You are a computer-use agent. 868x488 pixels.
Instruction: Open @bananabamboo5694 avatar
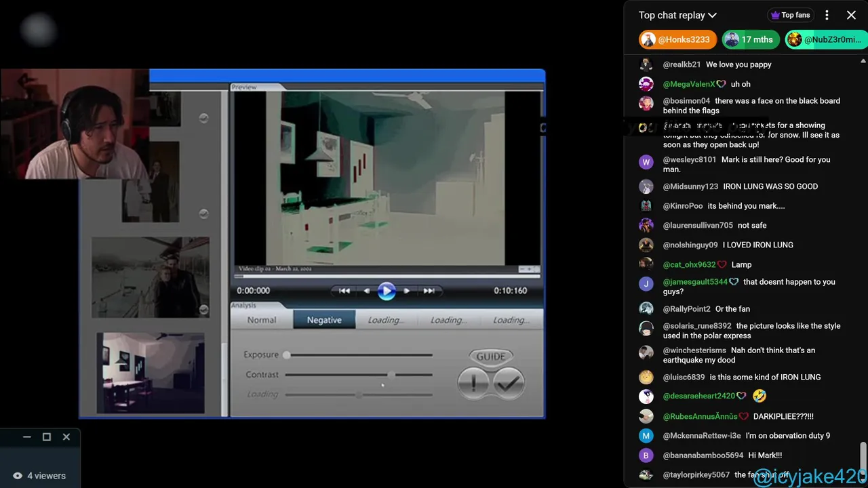pos(646,455)
